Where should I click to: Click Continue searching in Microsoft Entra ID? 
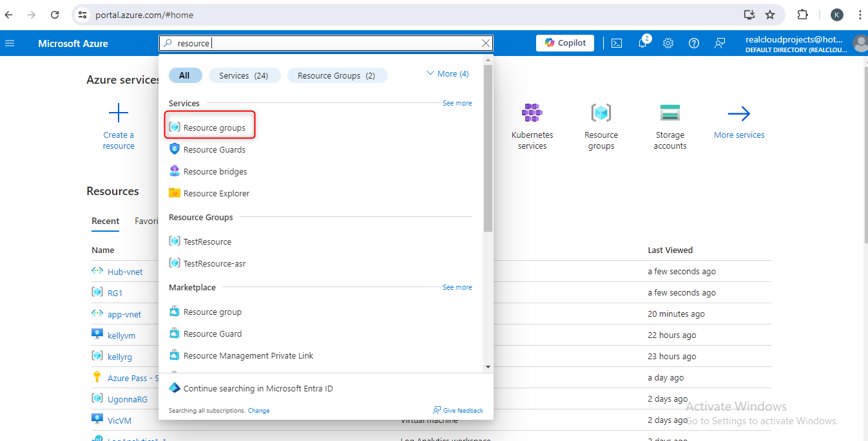[258, 388]
